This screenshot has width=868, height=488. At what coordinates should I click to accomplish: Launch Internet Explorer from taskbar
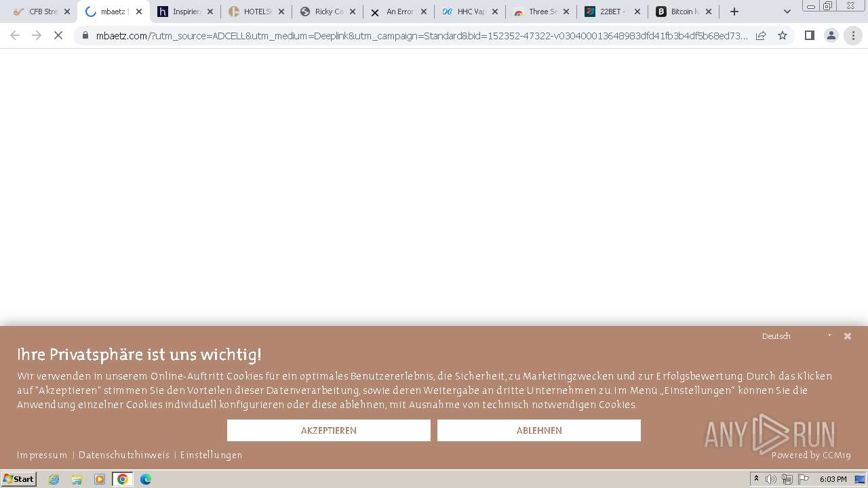point(54,479)
